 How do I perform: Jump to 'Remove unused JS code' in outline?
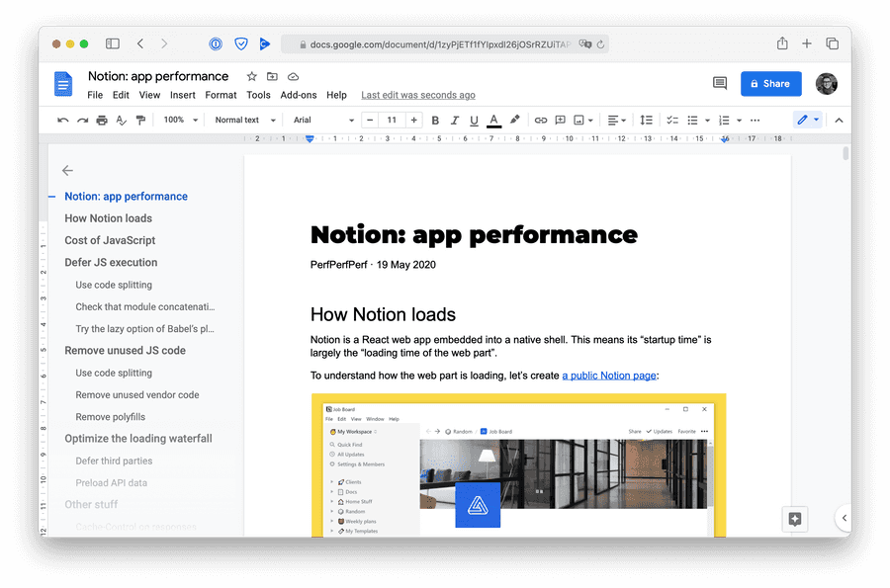125,351
